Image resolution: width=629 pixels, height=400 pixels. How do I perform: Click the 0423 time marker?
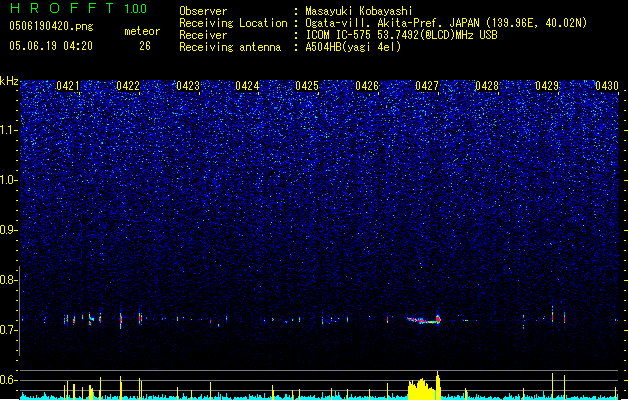pos(188,86)
